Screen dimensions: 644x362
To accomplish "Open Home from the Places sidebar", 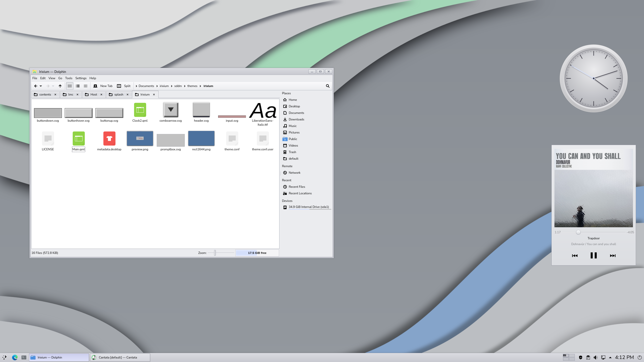I will 293,100.
